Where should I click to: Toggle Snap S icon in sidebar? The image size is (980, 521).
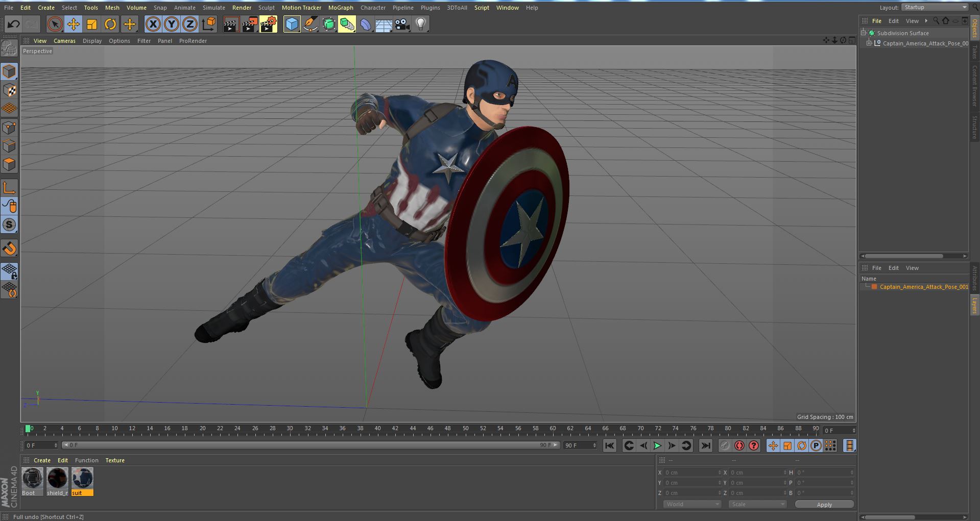9,225
